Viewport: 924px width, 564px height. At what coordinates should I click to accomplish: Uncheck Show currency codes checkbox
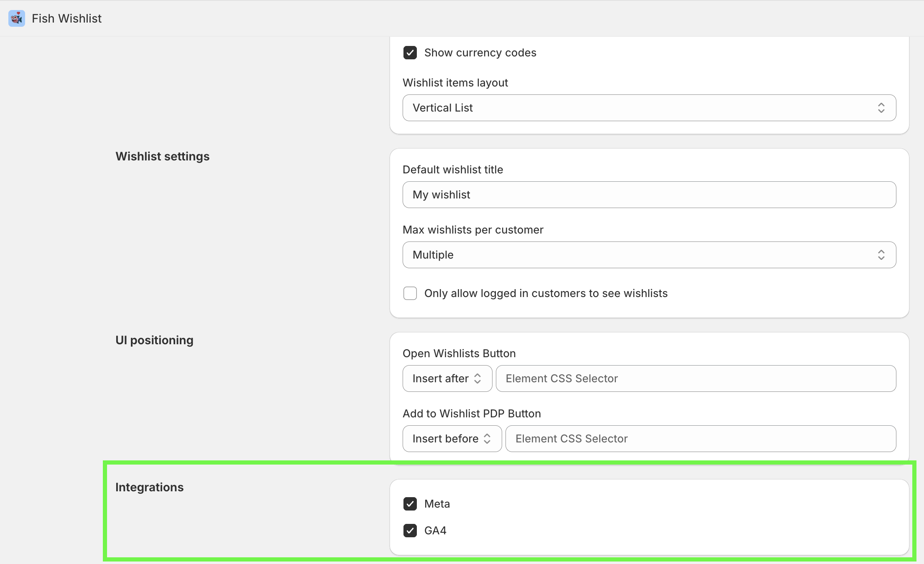click(410, 53)
